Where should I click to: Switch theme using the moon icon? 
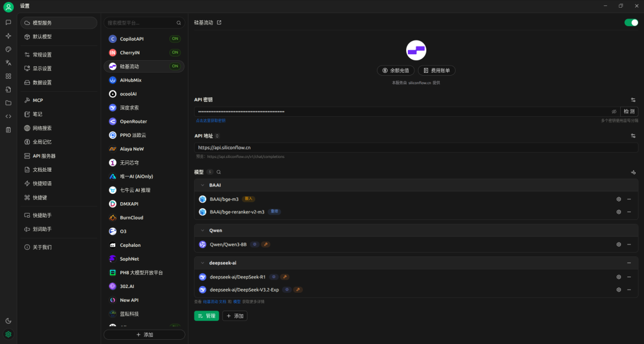click(x=8, y=321)
